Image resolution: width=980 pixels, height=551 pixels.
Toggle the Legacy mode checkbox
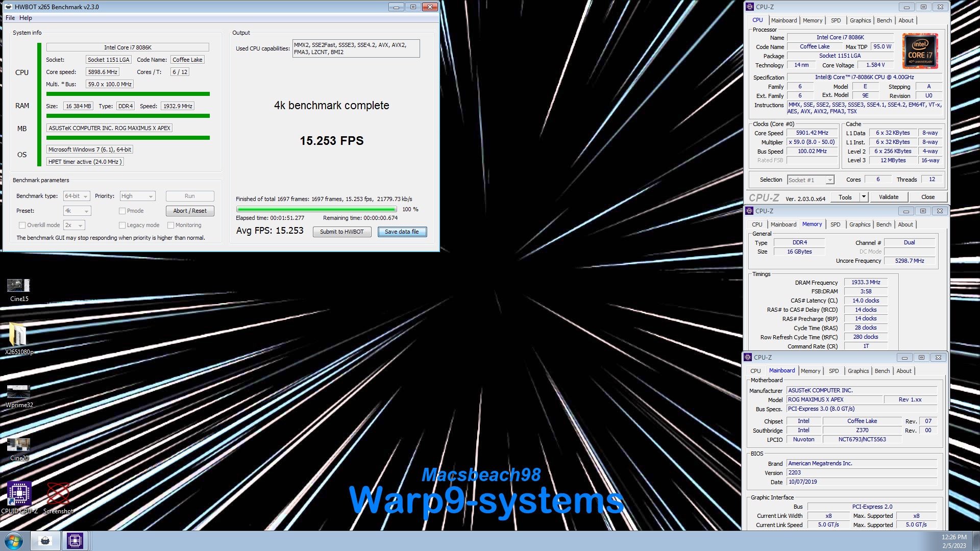122,225
